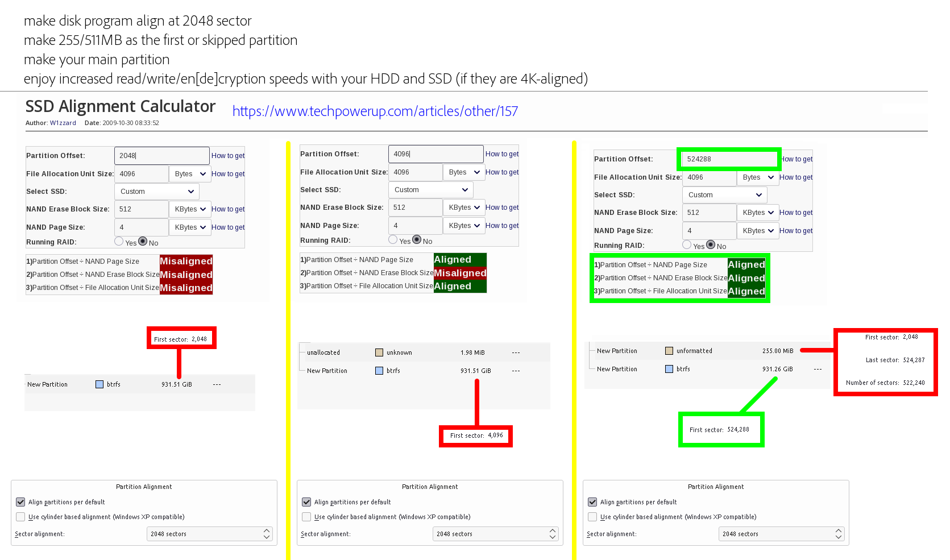This screenshot has width=950, height=560.
Task: Click the tan color square beside 'unknown'
Action: (x=379, y=352)
